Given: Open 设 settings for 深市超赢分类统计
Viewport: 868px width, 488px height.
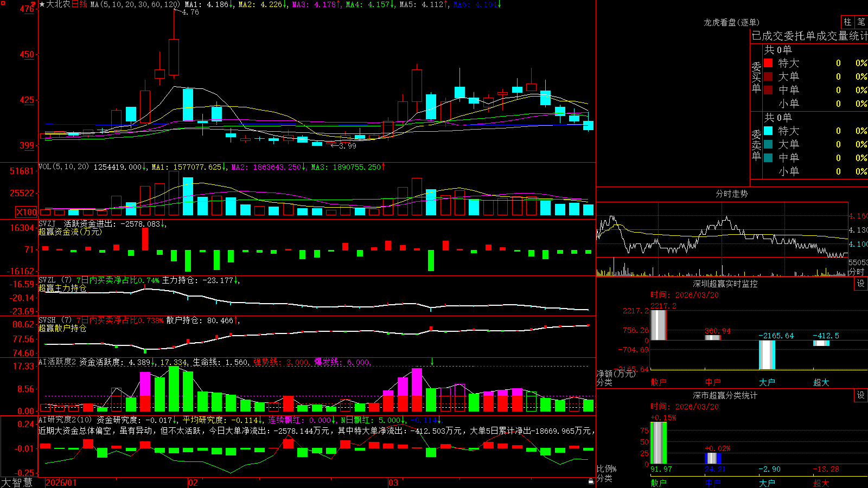Looking at the screenshot, I should 861,395.
